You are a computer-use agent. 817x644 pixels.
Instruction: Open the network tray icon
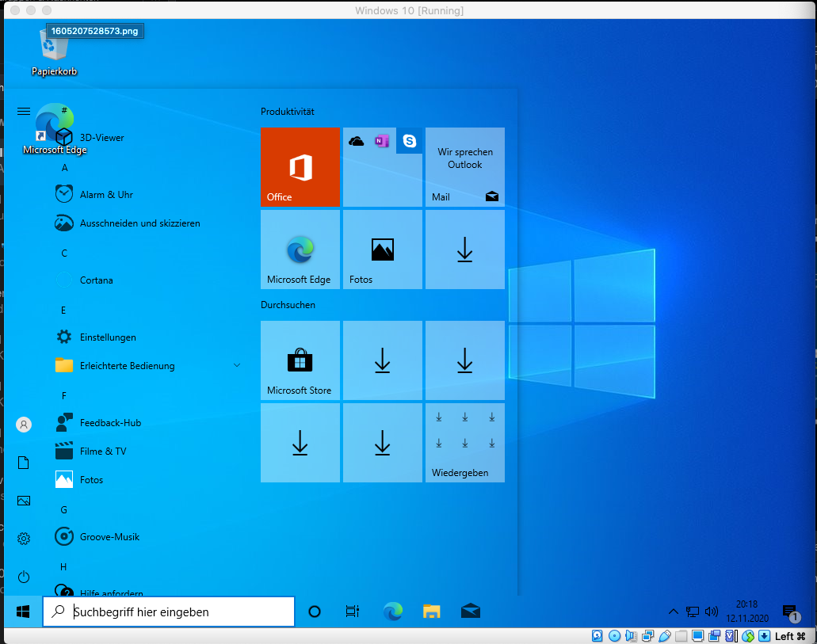[693, 612]
